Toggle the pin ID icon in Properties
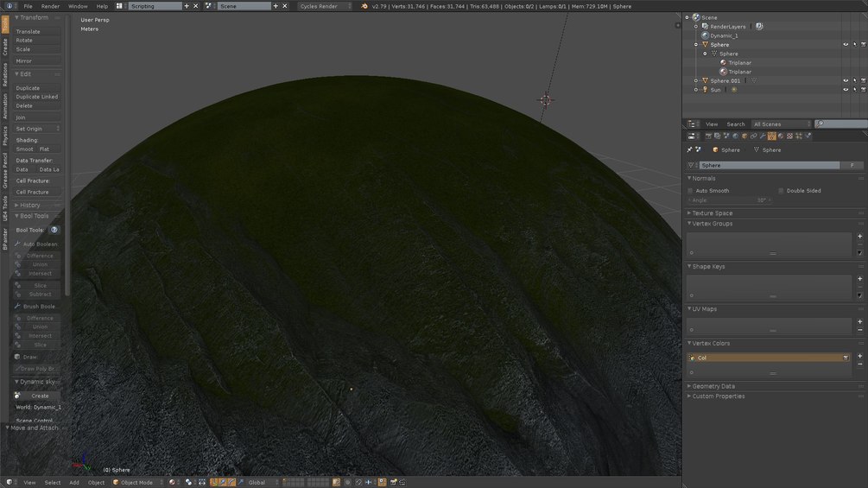 click(690, 150)
